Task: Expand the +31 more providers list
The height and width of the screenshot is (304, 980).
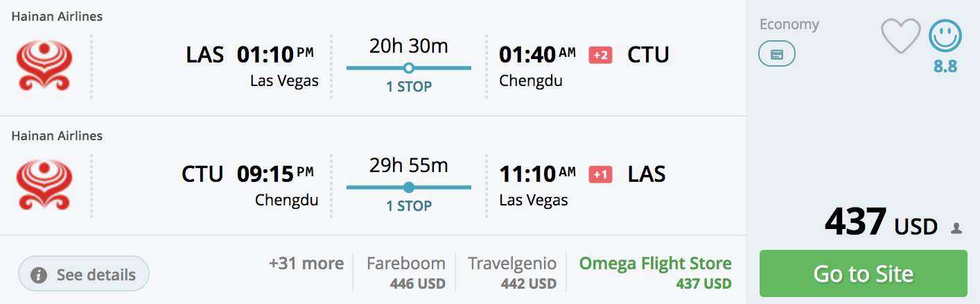Action: (x=306, y=264)
